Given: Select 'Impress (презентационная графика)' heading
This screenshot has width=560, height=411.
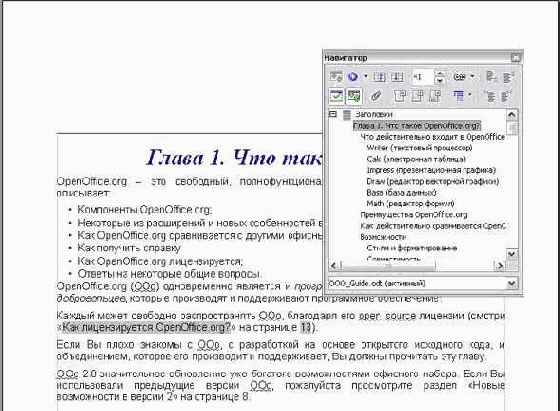Looking at the screenshot, I should point(431,170).
